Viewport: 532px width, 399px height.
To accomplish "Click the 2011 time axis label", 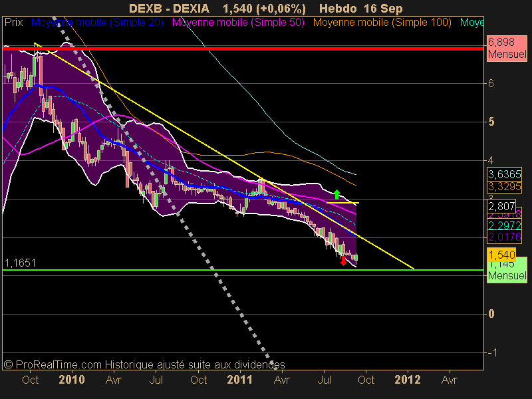I will tap(240, 379).
